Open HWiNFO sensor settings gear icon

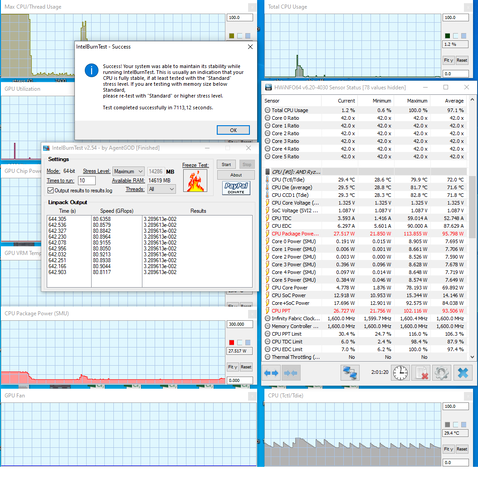click(442, 373)
